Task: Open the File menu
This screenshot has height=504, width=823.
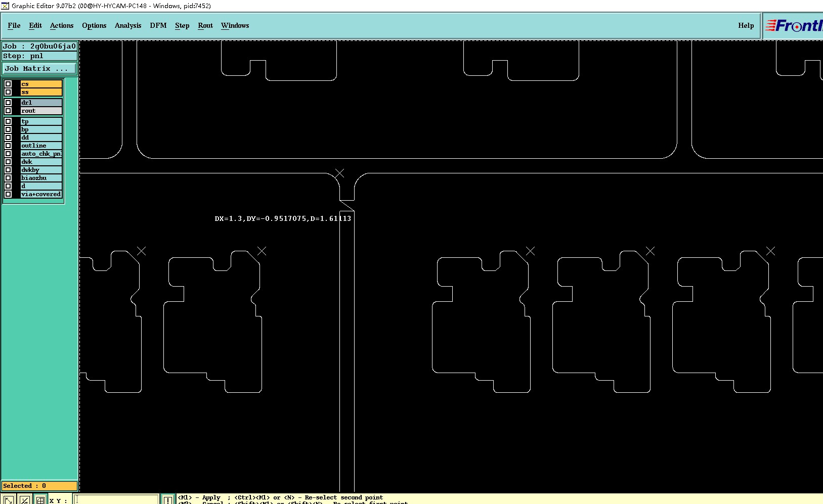Action: [14, 25]
